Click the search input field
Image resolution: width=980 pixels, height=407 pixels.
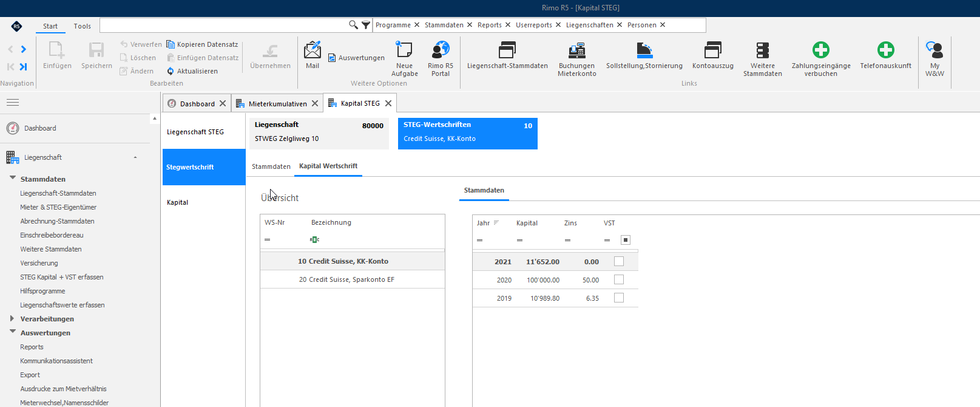pos(225,25)
